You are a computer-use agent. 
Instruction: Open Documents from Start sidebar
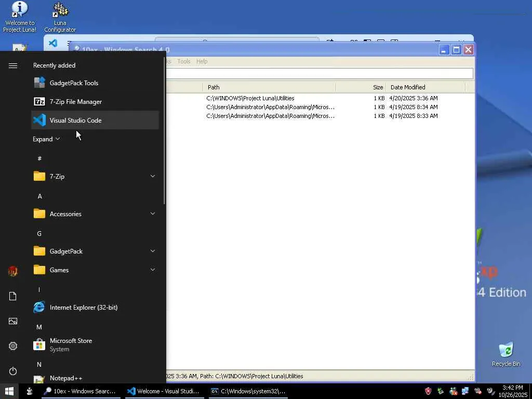(13, 296)
